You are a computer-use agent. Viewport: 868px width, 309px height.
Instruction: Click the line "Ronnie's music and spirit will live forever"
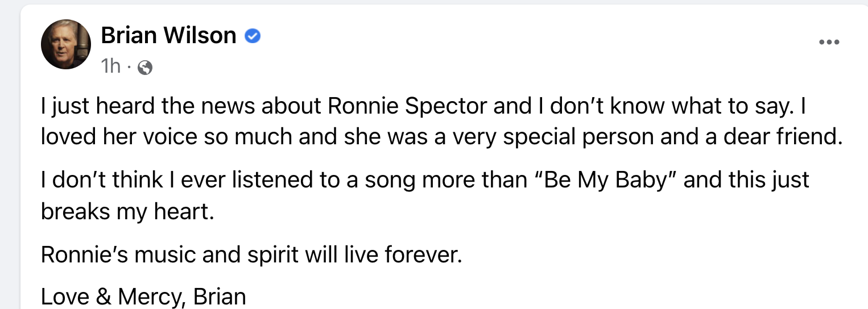pos(251,255)
